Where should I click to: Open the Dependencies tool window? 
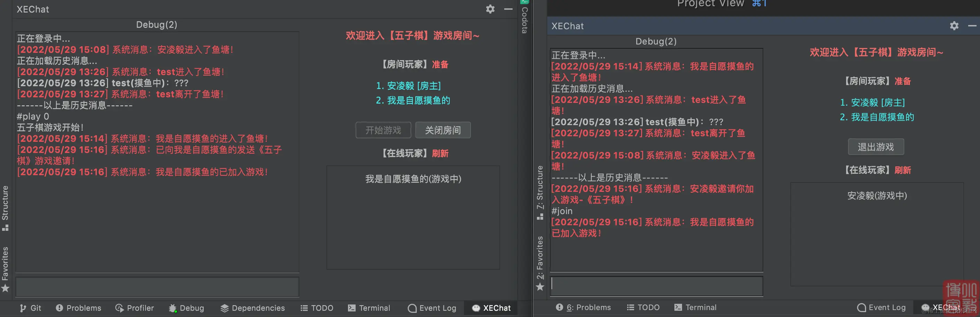pos(252,308)
